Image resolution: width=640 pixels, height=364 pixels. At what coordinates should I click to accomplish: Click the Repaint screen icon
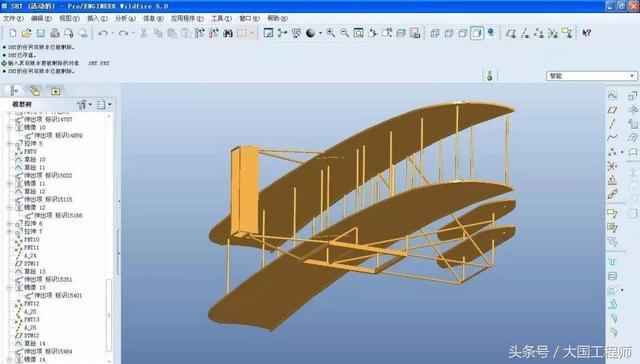(268, 33)
